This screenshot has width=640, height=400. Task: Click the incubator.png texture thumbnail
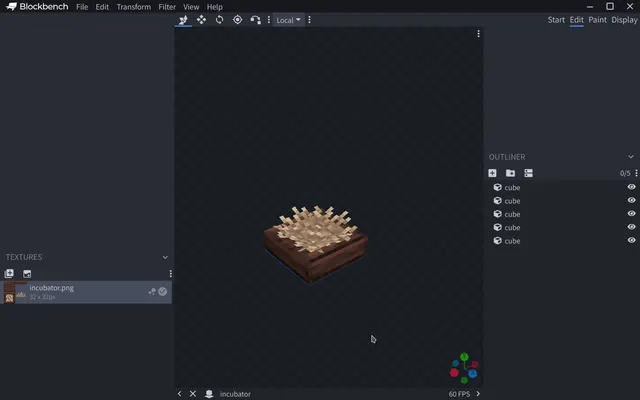click(15, 292)
